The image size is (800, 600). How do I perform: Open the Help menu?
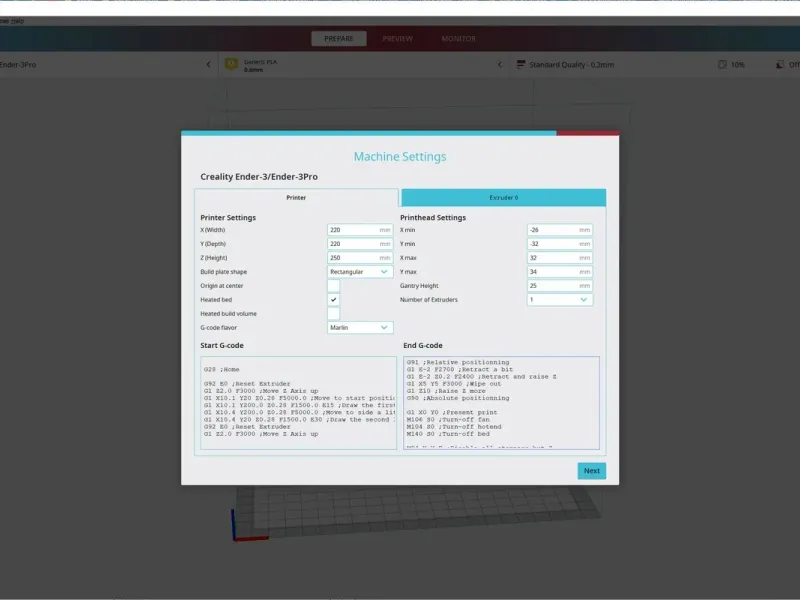click(17, 21)
